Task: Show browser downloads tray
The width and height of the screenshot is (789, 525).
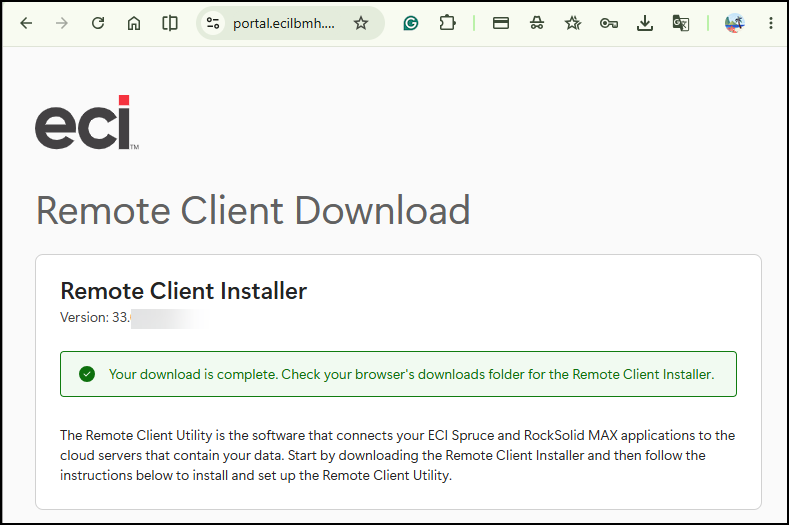Action: tap(645, 23)
